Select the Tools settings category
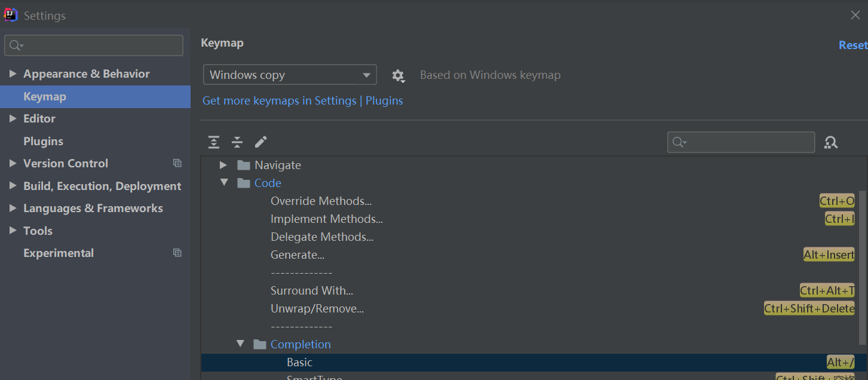This screenshot has height=380, width=868. 38,231
